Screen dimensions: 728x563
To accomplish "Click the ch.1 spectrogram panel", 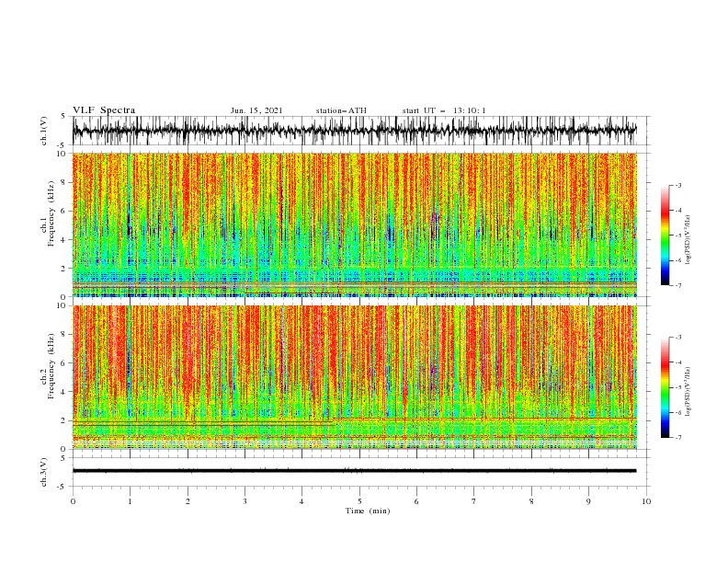I will [x=354, y=224].
